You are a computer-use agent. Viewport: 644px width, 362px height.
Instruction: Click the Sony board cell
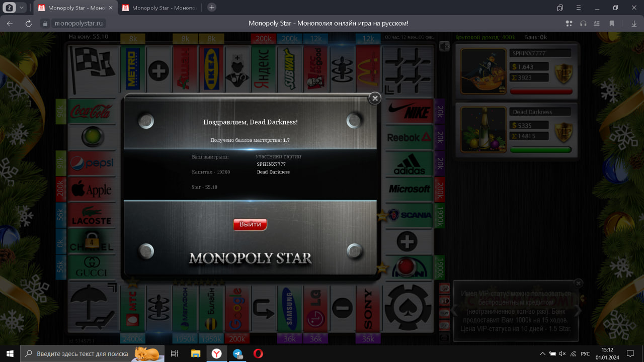pyautogui.click(x=368, y=308)
